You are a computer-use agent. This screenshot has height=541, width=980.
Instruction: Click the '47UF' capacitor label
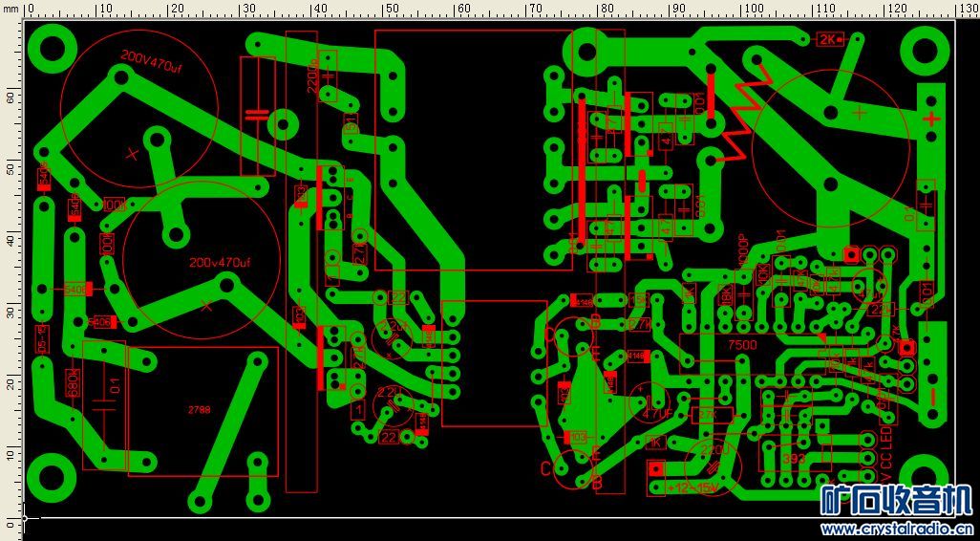(657, 413)
